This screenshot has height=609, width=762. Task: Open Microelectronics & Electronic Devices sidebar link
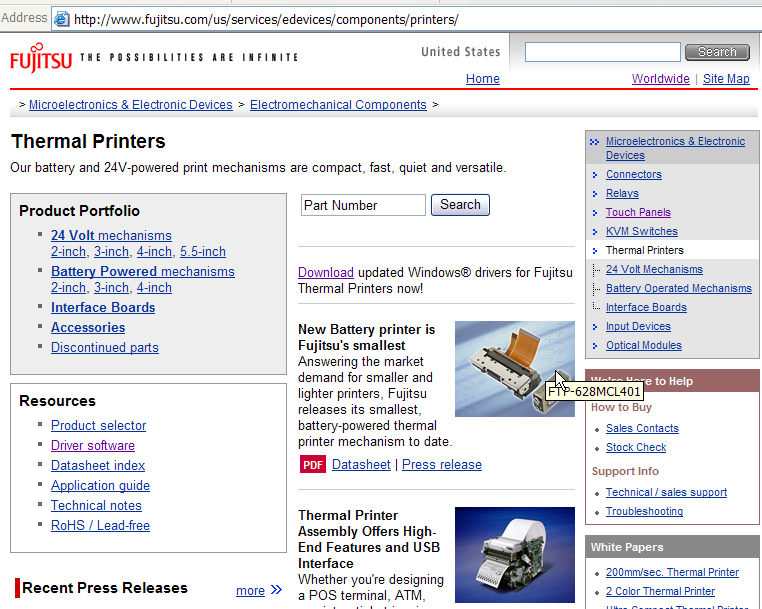pyautogui.click(x=675, y=148)
